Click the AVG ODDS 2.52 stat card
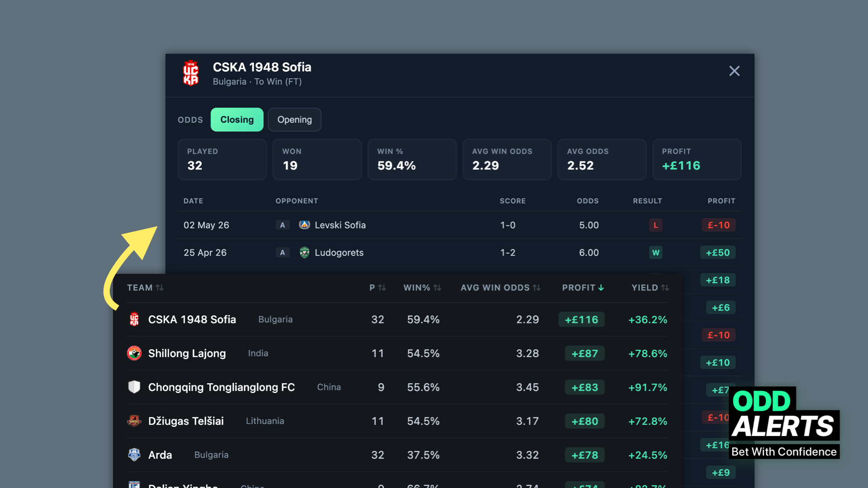868x488 pixels. (x=602, y=160)
